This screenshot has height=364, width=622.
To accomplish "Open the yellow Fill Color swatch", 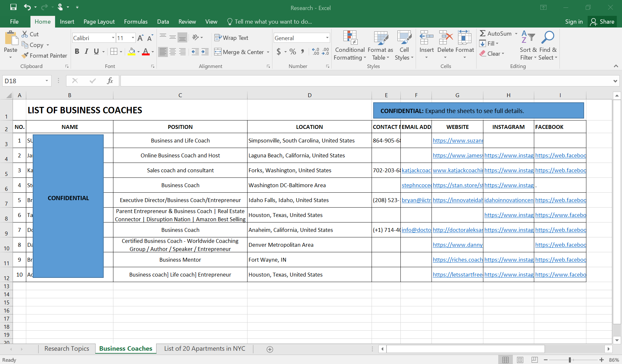I will pos(132,52).
